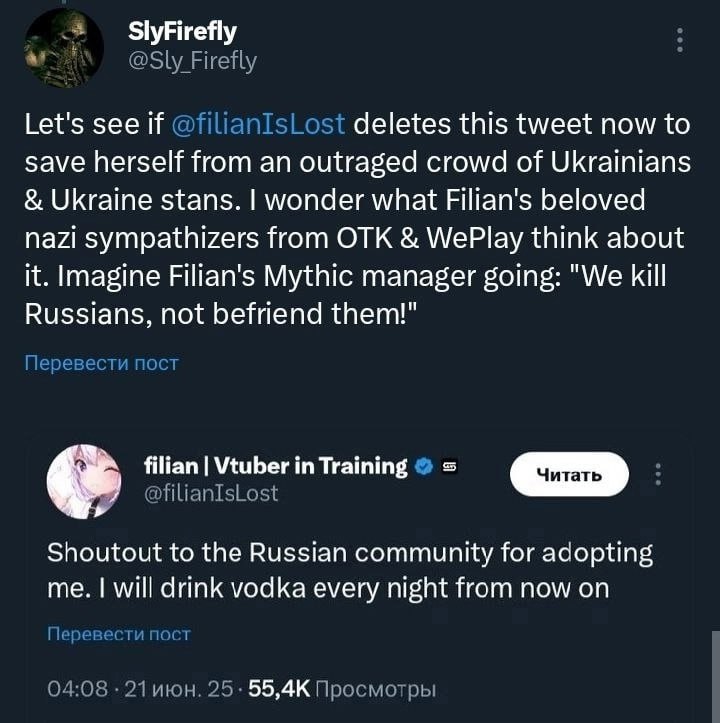Click the blue verified checkmark badge
The height and width of the screenshot is (723, 720).
pos(423,467)
